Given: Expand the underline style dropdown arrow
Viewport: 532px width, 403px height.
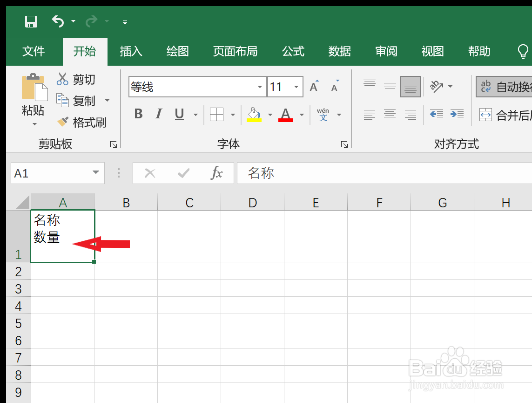Looking at the screenshot, I should coord(196,115).
